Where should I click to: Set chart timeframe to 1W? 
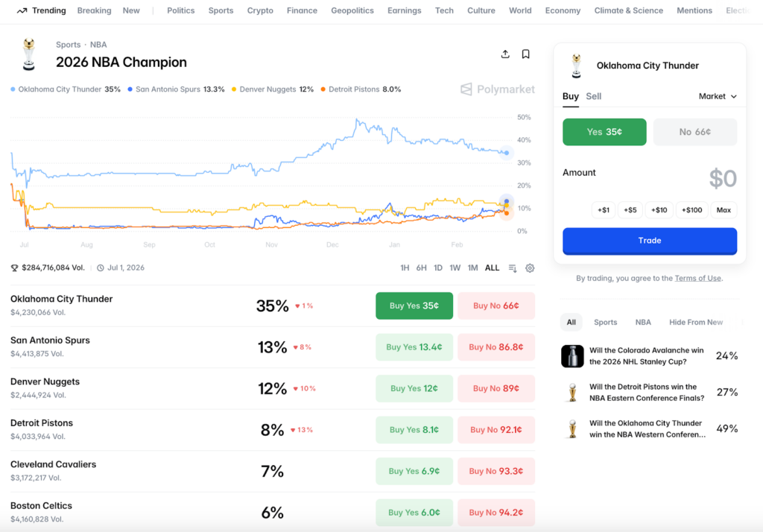(455, 267)
